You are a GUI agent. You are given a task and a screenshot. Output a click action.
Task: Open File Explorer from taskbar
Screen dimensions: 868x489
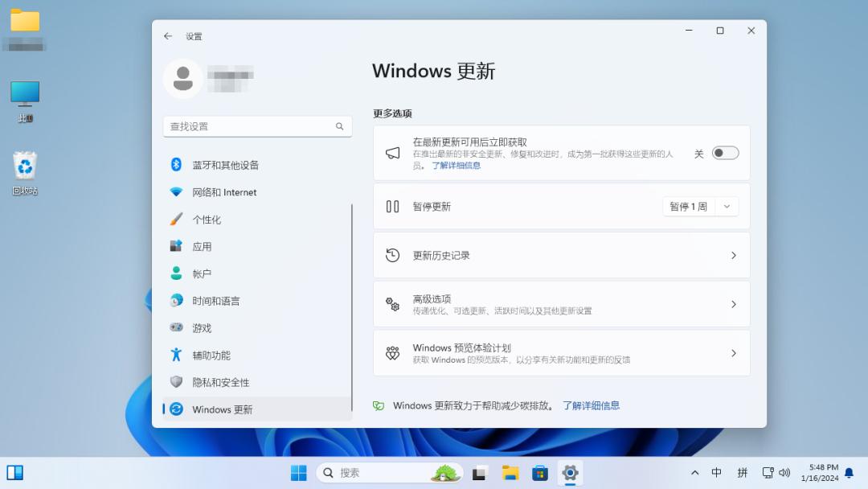click(x=510, y=473)
